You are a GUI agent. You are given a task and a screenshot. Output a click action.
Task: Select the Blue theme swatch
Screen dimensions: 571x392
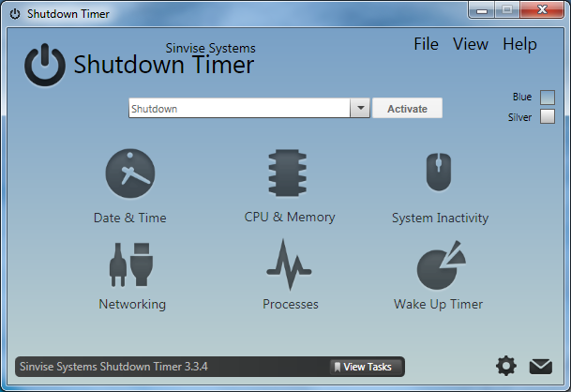pos(548,98)
